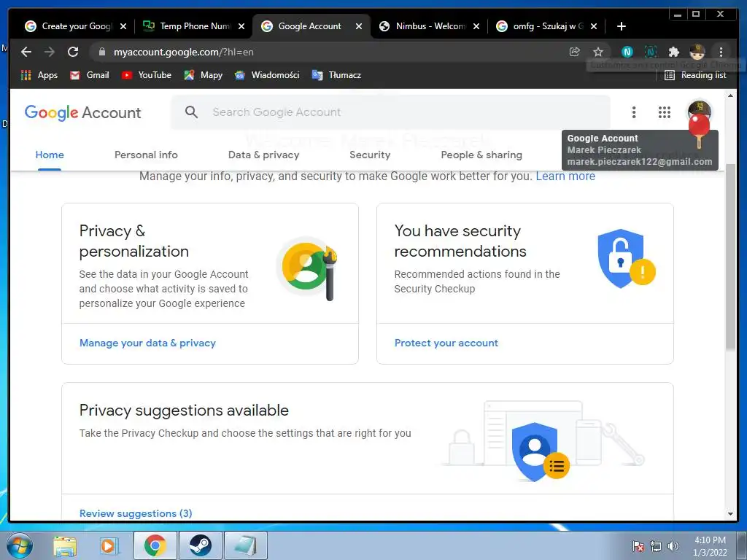Open Chrome's three-dot menu

coord(721,52)
